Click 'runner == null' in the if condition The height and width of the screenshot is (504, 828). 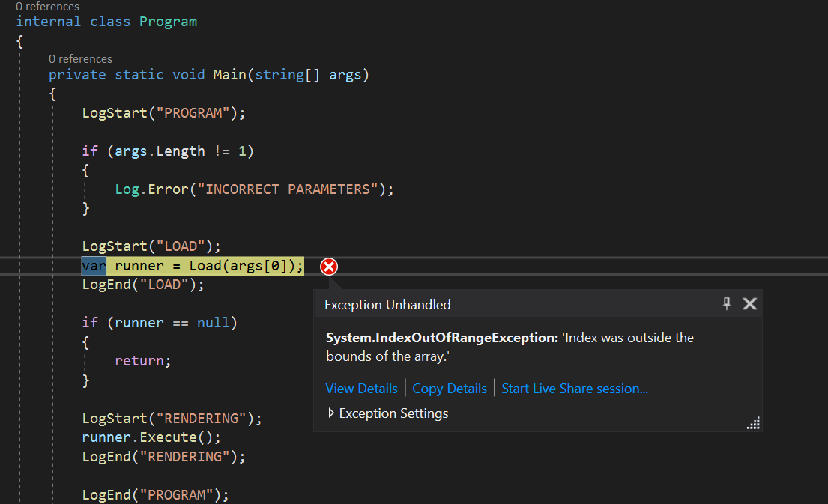point(172,323)
